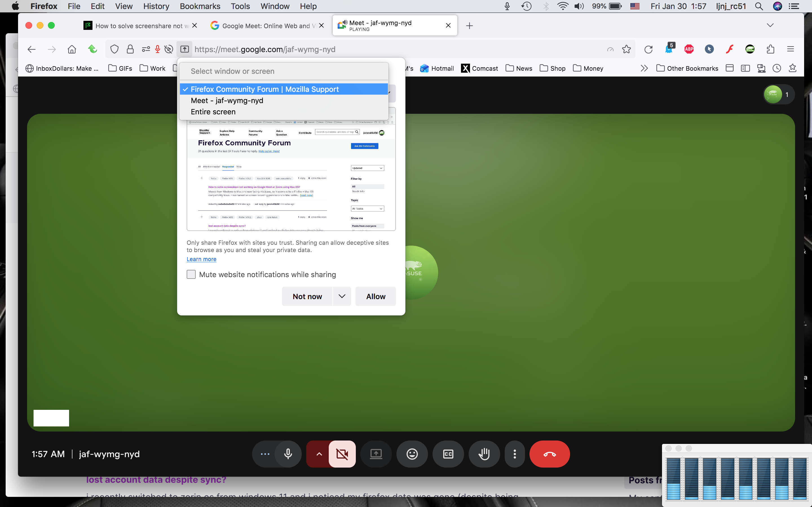The image size is (812, 507).
Task: Reload the page with refresh icon
Action: tap(648, 49)
